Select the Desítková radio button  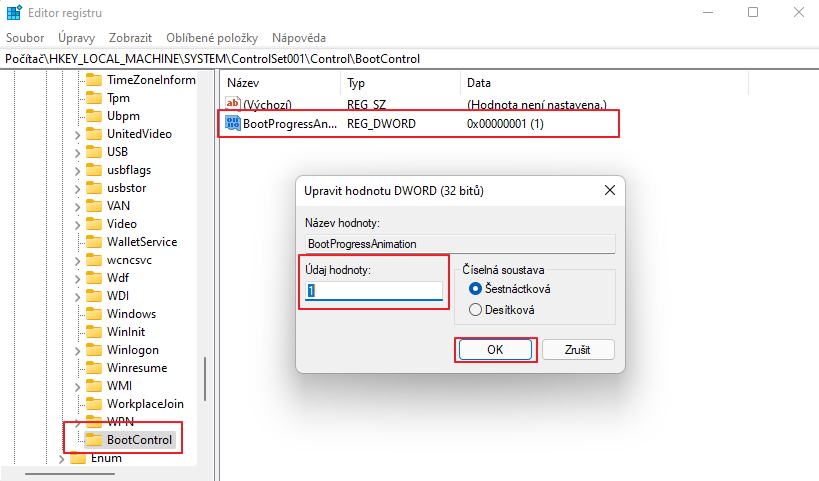click(475, 310)
